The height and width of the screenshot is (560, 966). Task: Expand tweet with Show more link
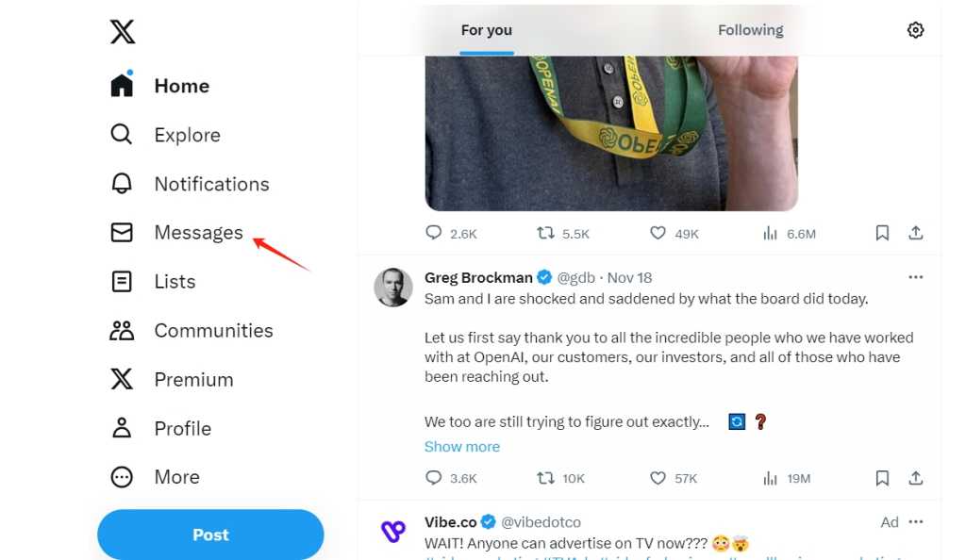click(462, 447)
